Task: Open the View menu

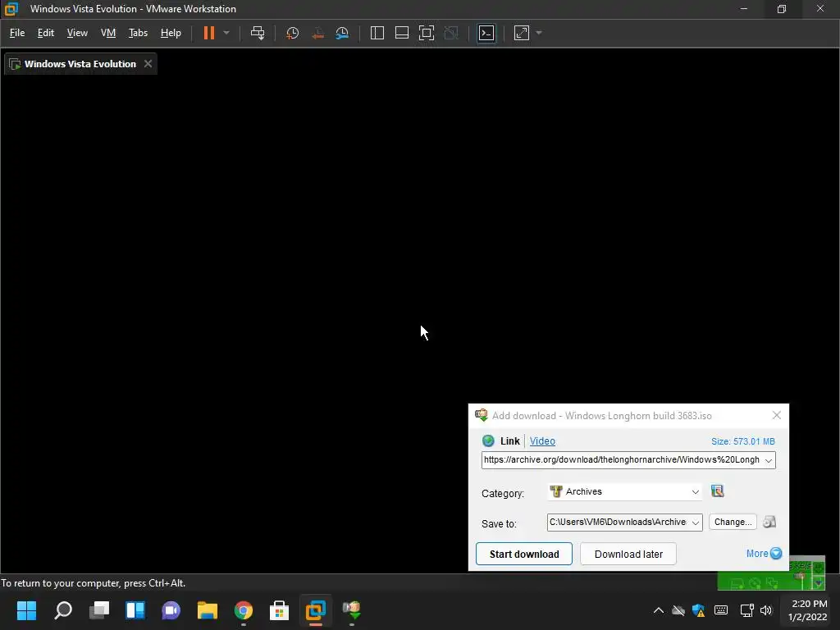Action: click(x=77, y=33)
